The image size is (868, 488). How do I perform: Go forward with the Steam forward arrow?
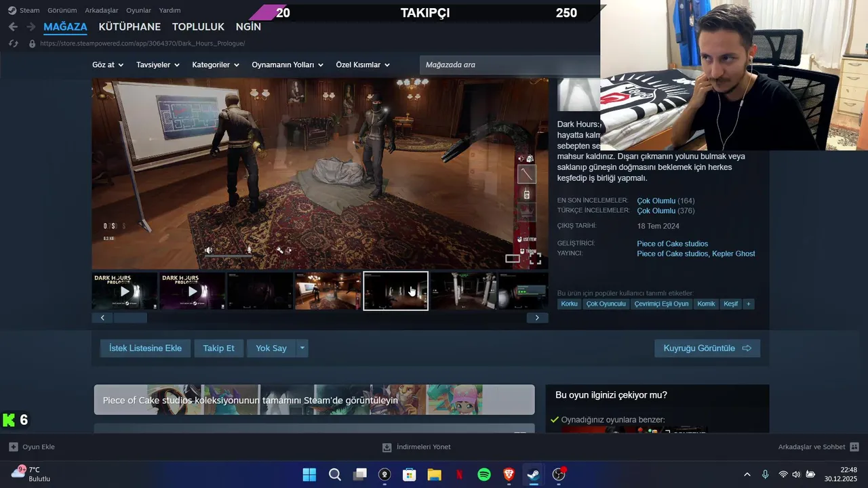click(x=31, y=27)
